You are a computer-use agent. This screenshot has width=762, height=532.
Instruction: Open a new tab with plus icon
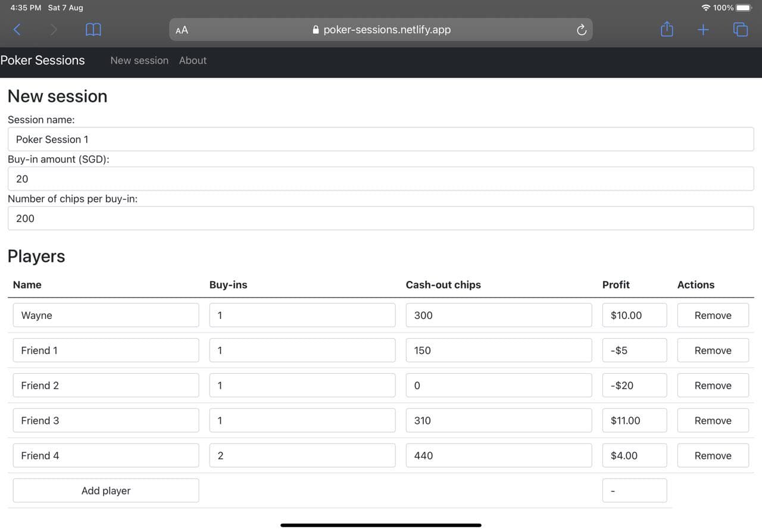click(703, 30)
